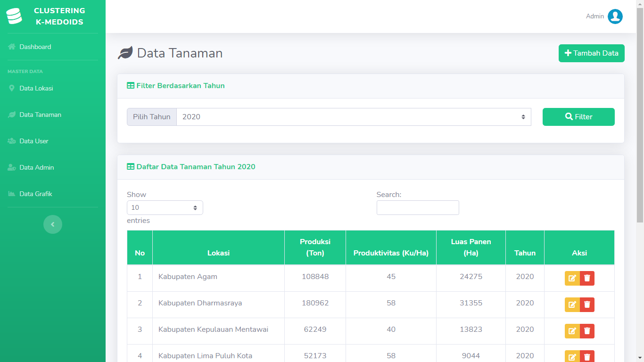This screenshot has width=644, height=362.
Task: Click inside the Search field
Action: [x=418, y=207]
